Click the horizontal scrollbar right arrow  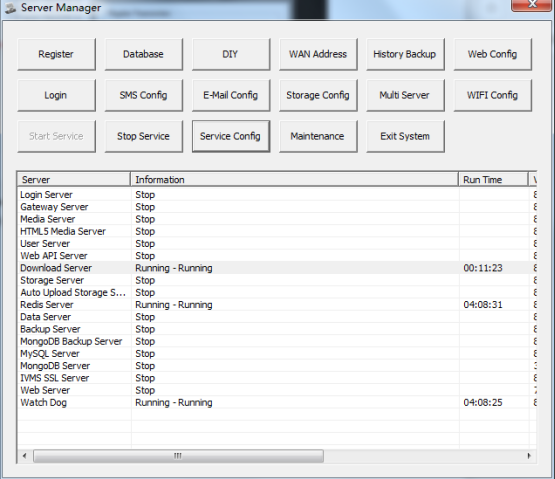529,456
